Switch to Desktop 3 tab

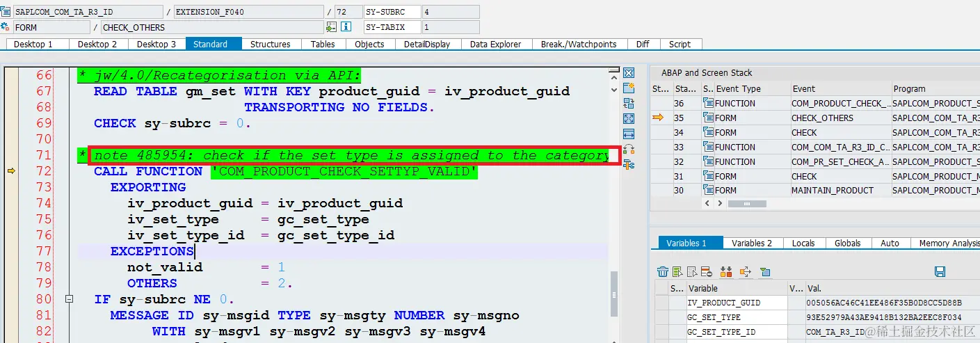click(x=156, y=44)
